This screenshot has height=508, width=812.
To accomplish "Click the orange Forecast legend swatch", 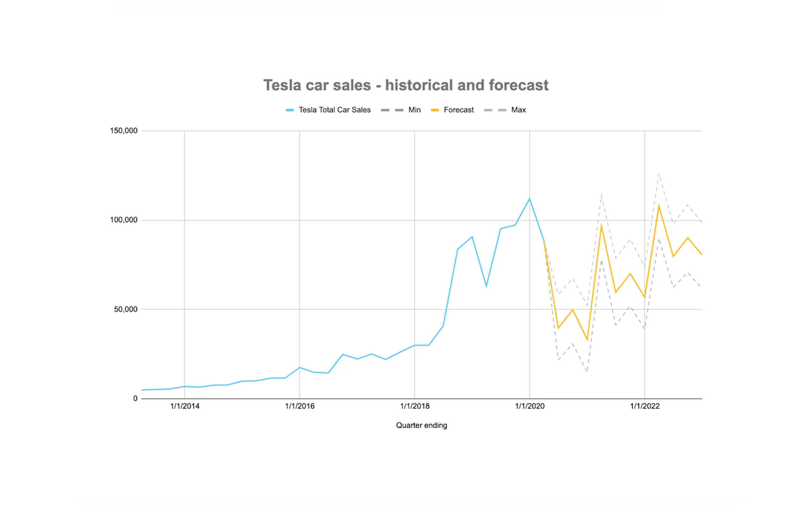I will point(435,110).
